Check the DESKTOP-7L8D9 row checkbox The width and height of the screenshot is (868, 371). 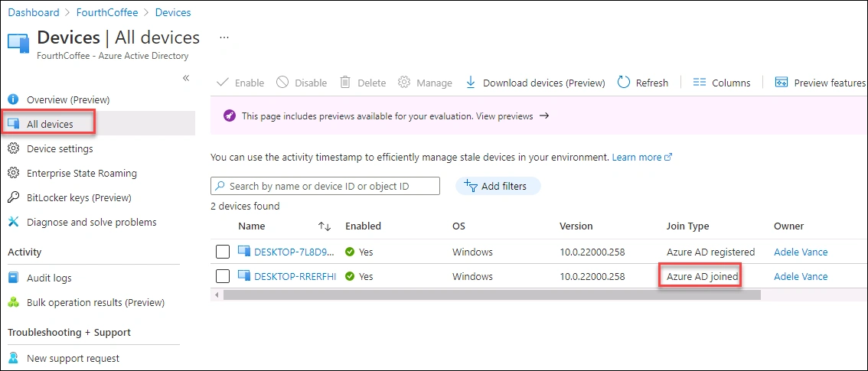coord(223,252)
